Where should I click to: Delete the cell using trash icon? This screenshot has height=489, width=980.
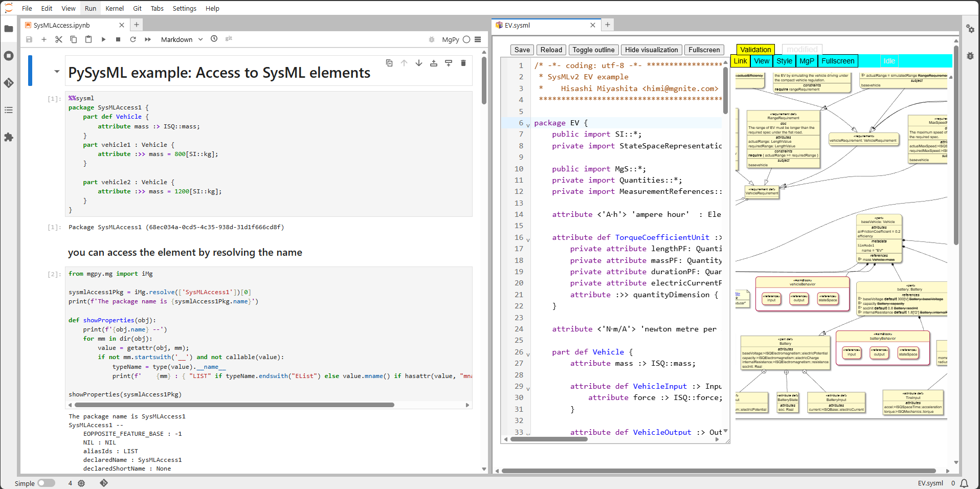[463, 63]
